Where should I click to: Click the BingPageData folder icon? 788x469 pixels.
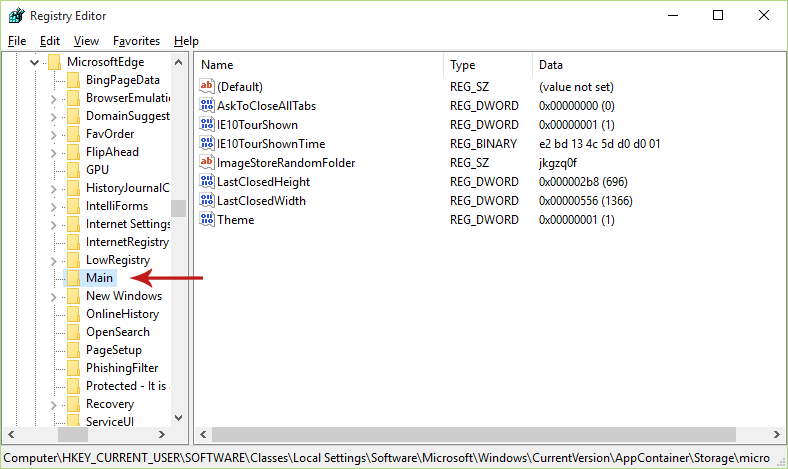coord(73,80)
